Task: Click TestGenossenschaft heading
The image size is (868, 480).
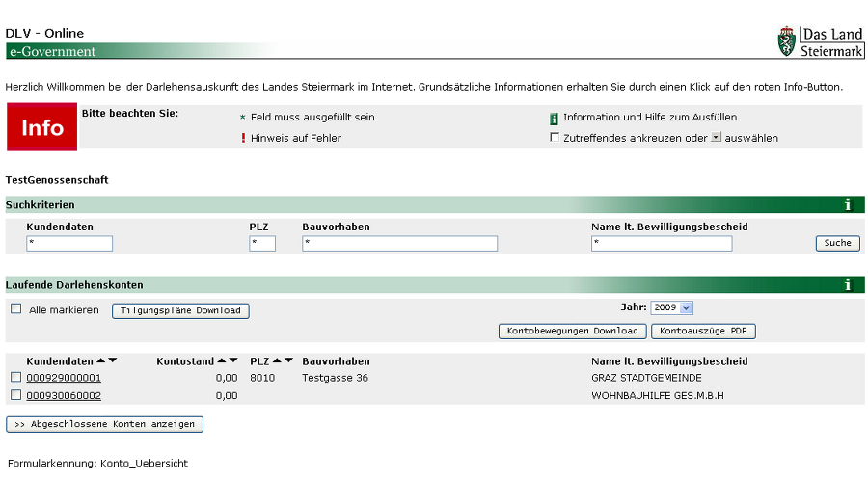Action: 57,179
